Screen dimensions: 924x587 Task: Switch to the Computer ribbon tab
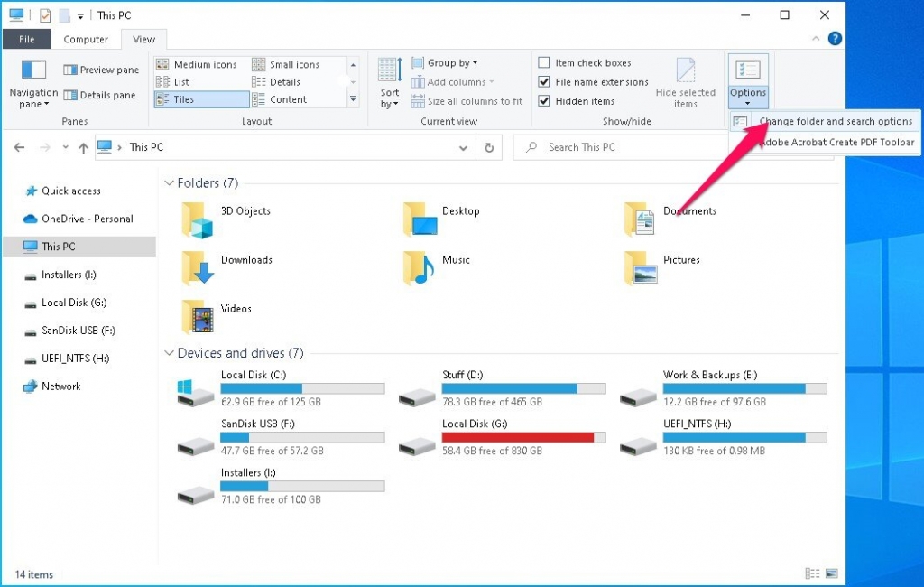click(x=86, y=39)
